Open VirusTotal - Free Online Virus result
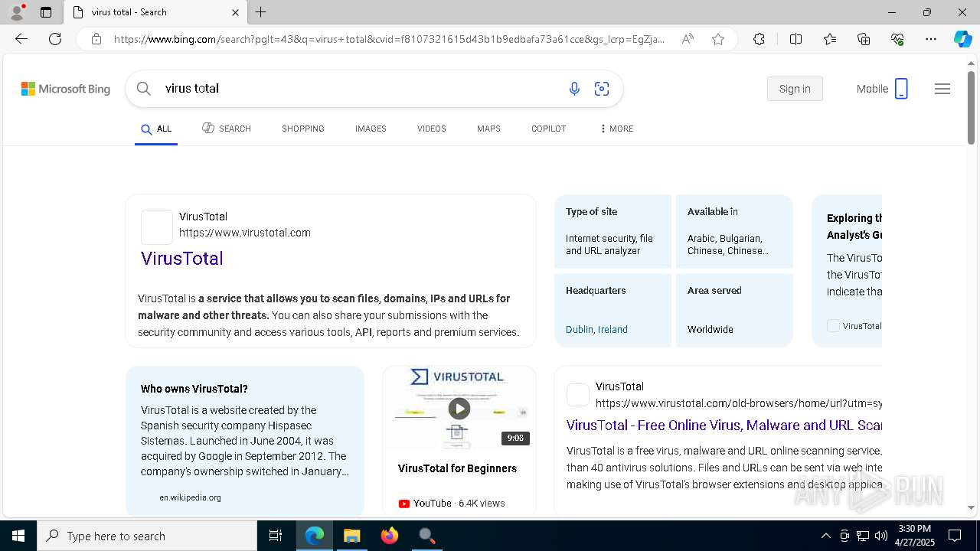The height and width of the screenshot is (551, 980). (724, 425)
